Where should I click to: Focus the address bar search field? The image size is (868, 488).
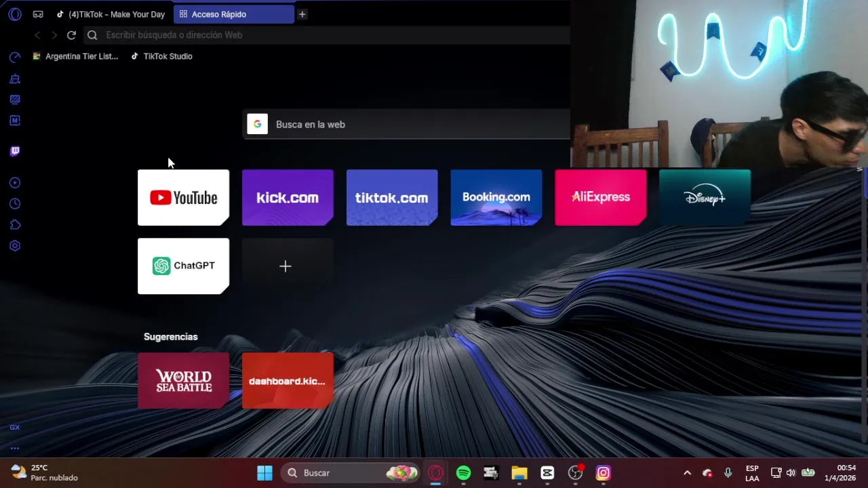(327, 35)
